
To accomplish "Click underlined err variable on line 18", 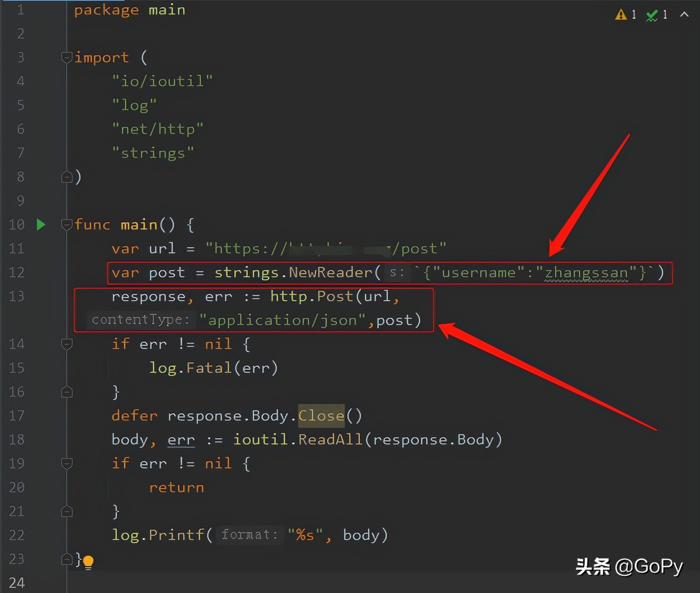I will [181, 440].
